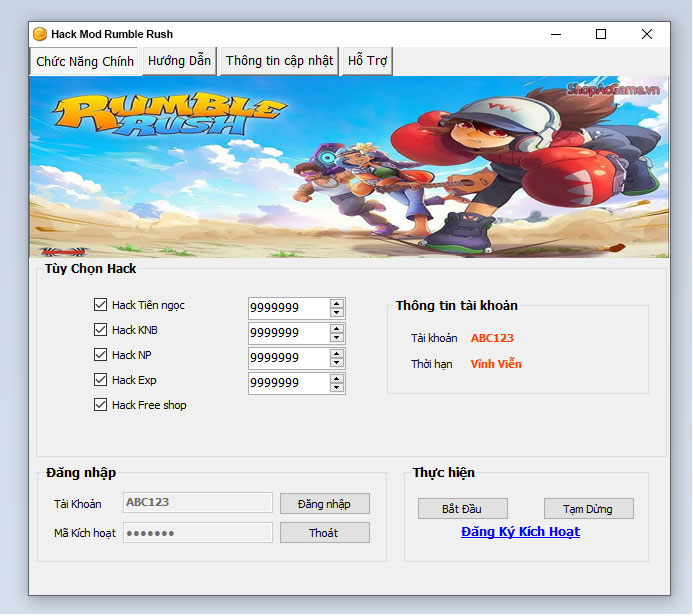Toggle Hack KNB checkbox
Screen dimensions: 693x616
(x=100, y=330)
